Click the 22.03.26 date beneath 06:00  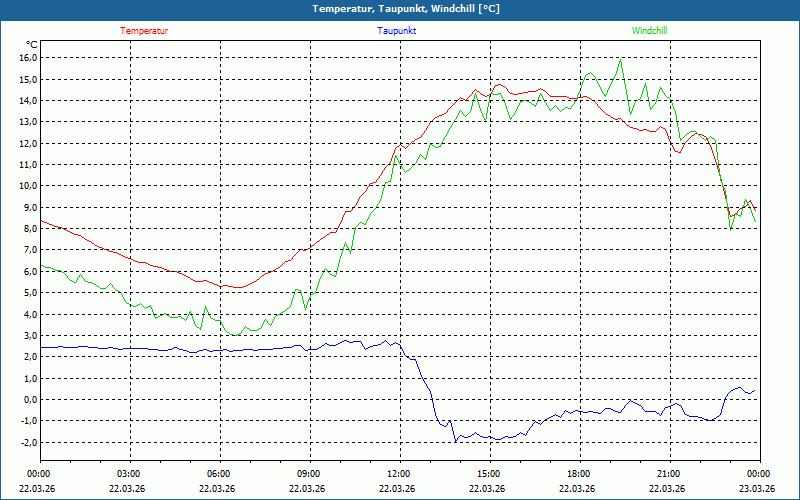pos(217,488)
